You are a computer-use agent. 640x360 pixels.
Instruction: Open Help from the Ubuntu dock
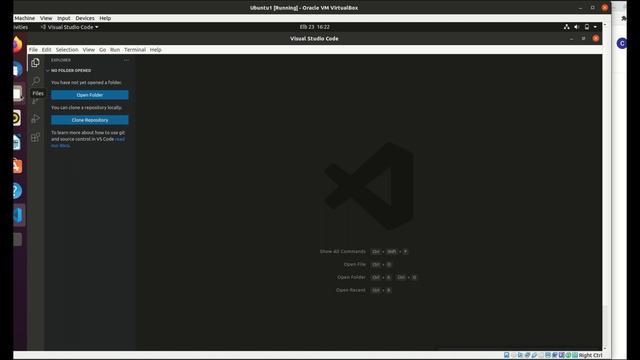click(17, 191)
